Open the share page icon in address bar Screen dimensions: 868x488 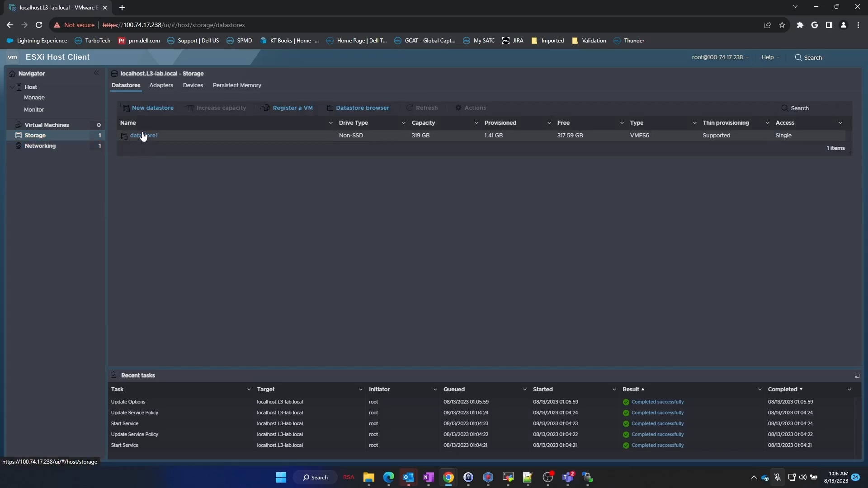[x=768, y=25]
